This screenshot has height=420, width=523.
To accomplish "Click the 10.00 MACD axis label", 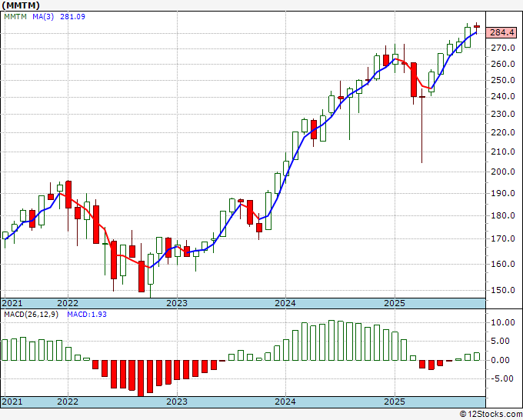I will coord(503,322).
